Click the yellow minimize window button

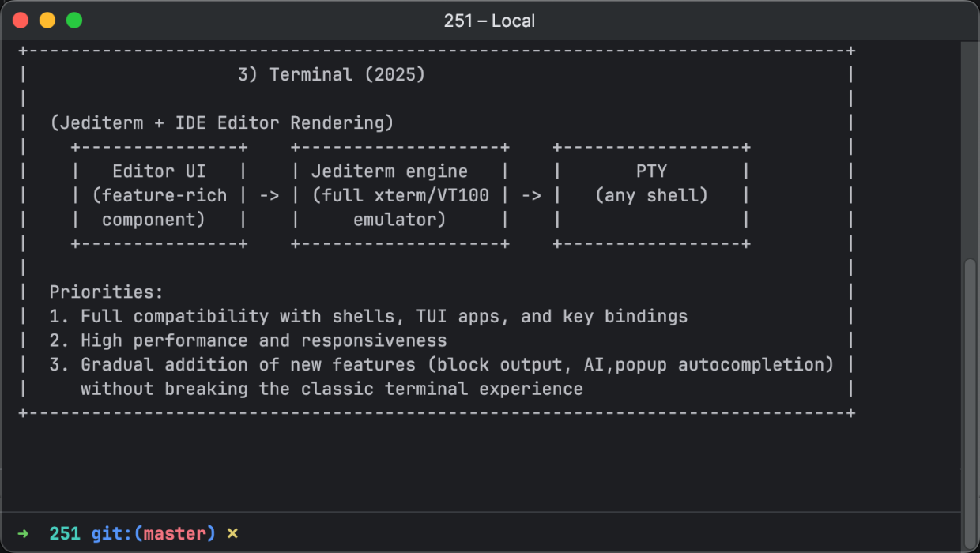[47, 21]
